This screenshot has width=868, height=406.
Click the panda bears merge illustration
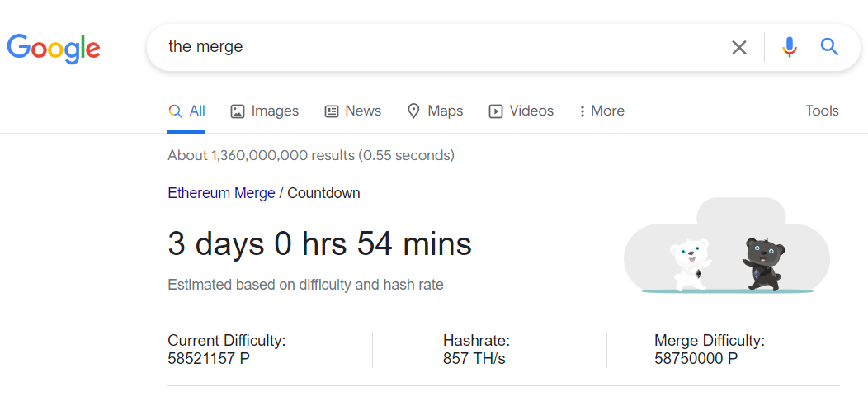coord(726,246)
